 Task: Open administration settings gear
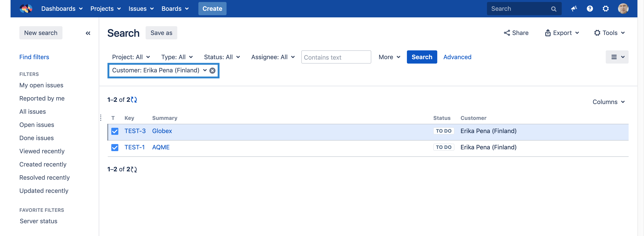click(x=605, y=9)
